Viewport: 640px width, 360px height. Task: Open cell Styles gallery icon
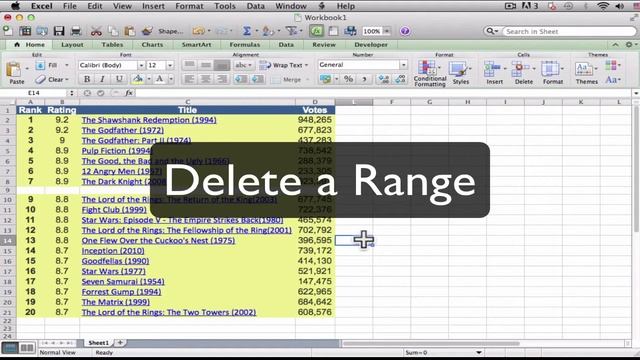click(459, 69)
